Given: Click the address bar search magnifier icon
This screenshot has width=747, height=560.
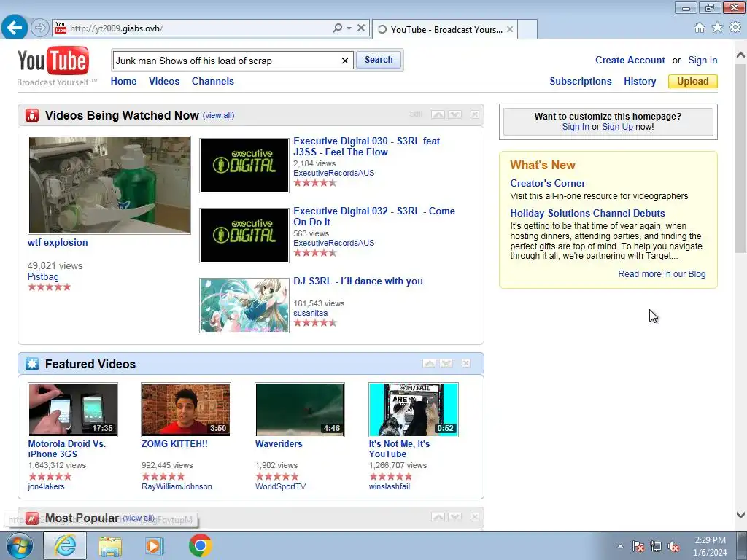Looking at the screenshot, I should [337, 28].
